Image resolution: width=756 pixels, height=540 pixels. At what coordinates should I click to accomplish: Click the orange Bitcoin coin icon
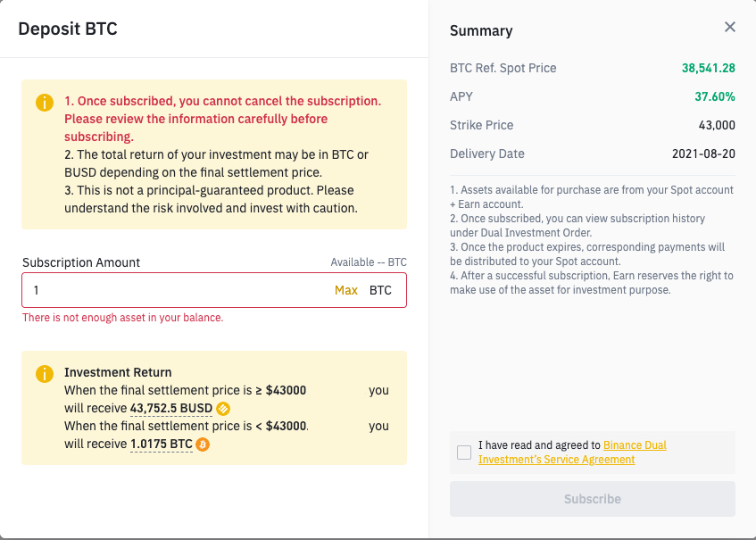pyautogui.click(x=203, y=444)
